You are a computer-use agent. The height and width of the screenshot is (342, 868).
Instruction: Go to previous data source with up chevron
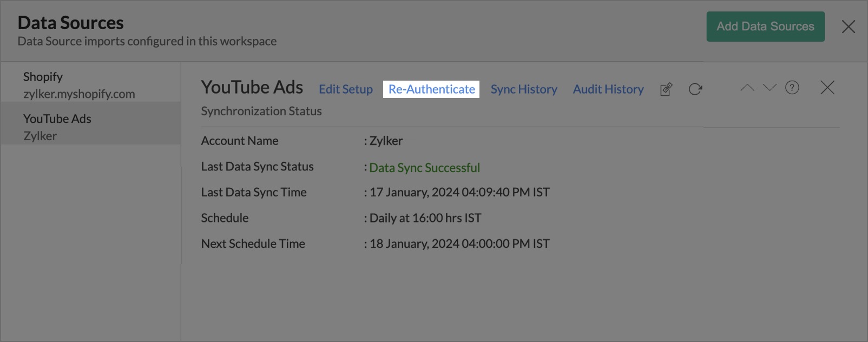point(747,88)
